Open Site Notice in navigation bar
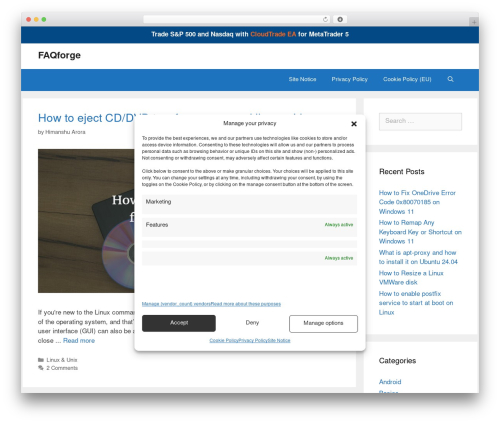 click(302, 79)
